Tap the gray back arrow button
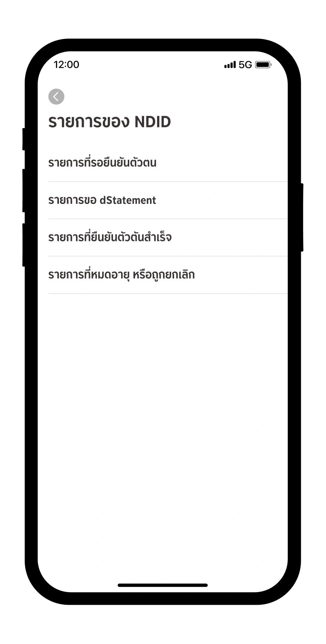This screenshot has height=644, width=326. (56, 97)
